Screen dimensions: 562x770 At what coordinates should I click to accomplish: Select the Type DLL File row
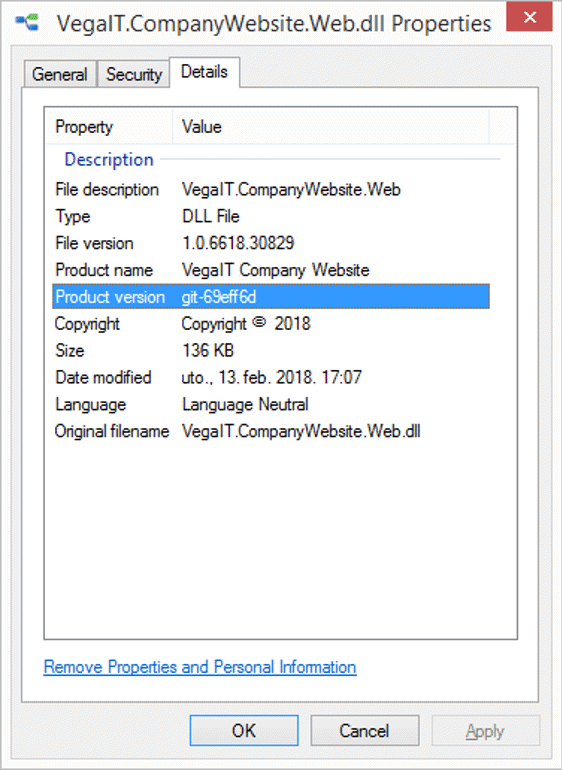click(271, 216)
